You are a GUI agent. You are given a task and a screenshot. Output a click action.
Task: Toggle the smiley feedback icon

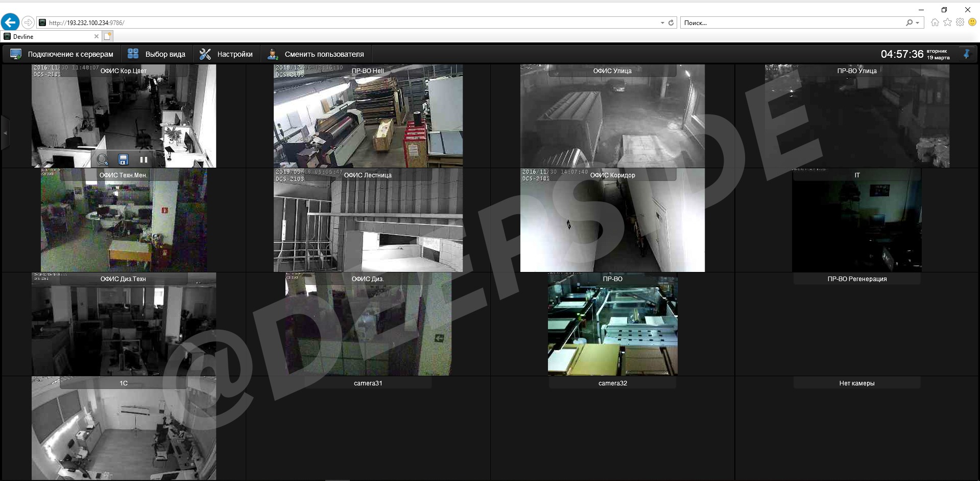973,22
